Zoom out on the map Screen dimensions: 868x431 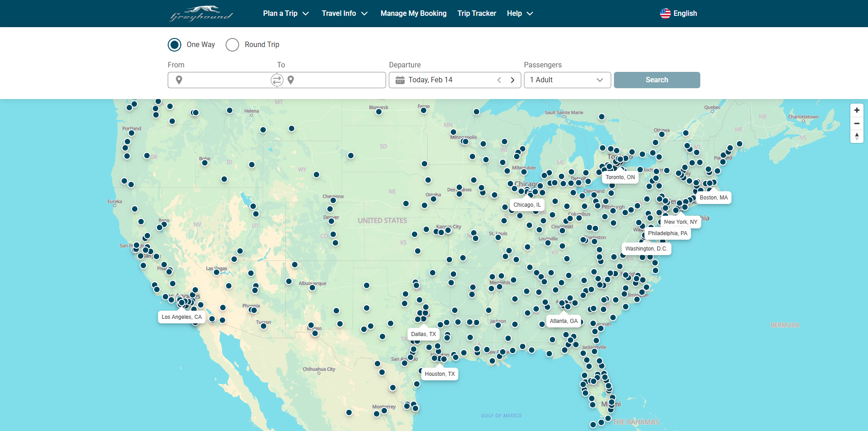click(857, 123)
